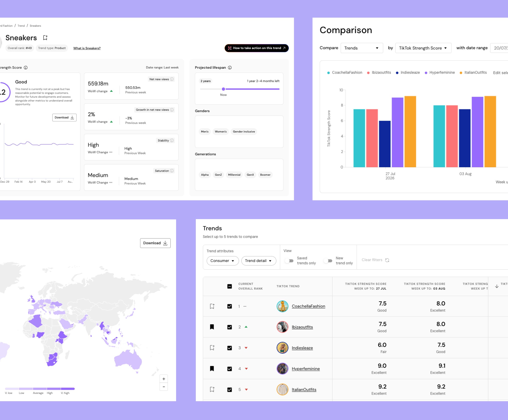This screenshot has height=420, width=508.
Task: Save CoachellaFashion trend with bookmark icon
Action: pyautogui.click(x=212, y=306)
